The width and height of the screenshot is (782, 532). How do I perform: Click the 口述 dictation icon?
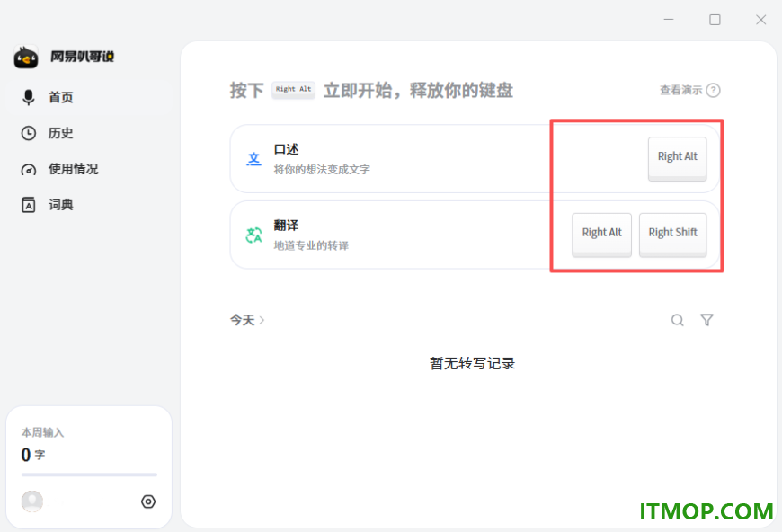[253, 159]
